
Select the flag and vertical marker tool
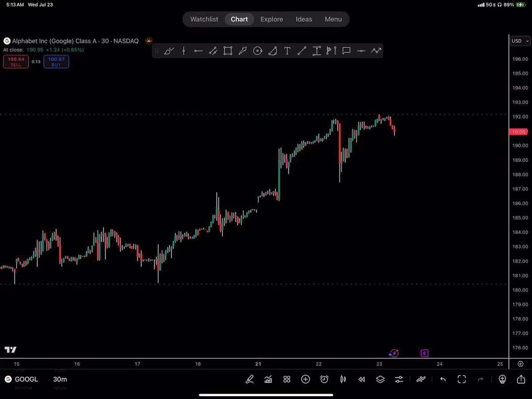click(x=331, y=51)
